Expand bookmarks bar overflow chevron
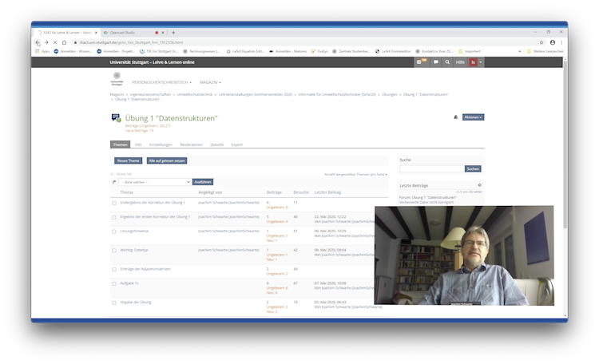Image resolution: width=599 pixels, height=364 pixels. coord(520,51)
